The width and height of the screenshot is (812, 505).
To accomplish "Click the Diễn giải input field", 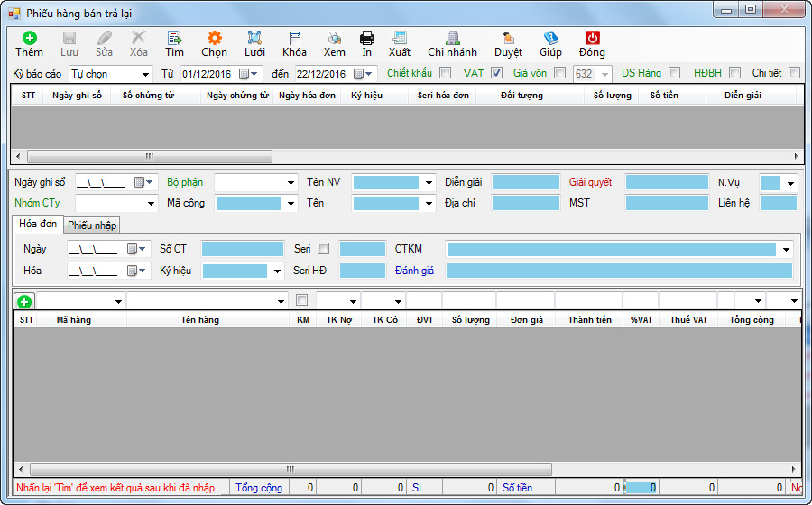I will point(526,182).
